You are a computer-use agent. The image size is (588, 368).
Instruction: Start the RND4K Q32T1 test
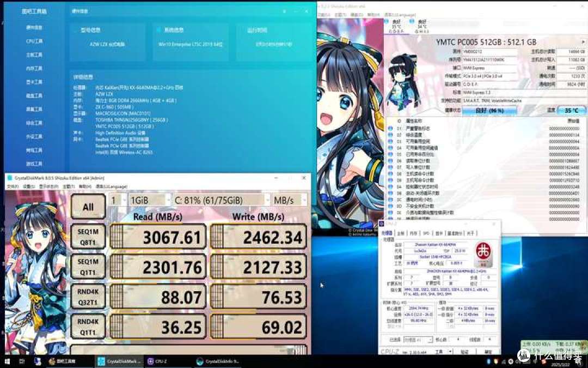pyautogui.click(x=88, y=297)
